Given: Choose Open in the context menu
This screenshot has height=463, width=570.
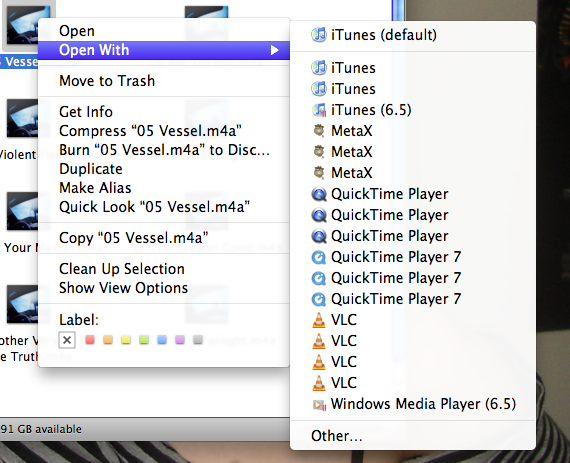Looking at the screenshot, I should click(164, 31).
